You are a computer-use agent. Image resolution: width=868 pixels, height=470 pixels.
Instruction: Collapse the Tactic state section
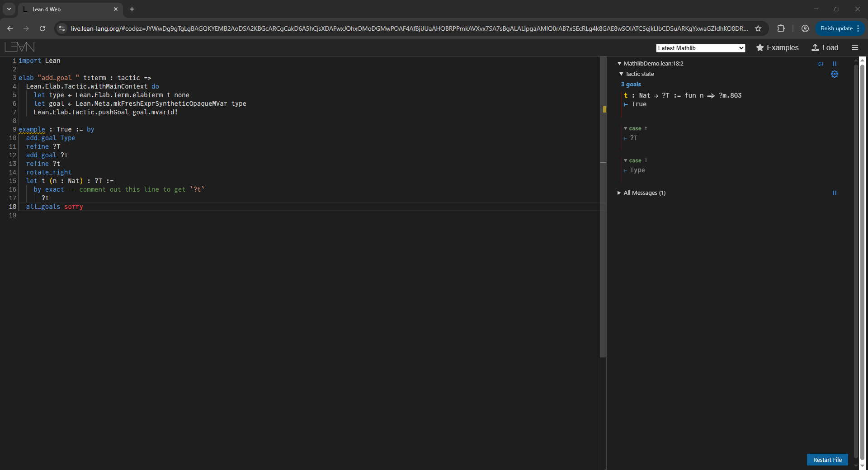621,74
